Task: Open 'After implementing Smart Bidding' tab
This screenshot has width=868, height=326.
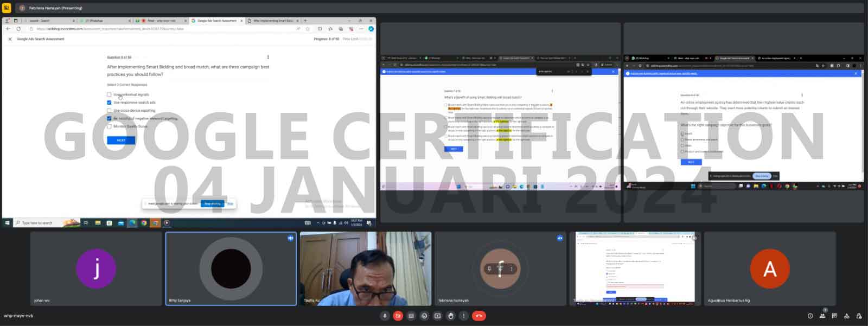Action: pos(273,21)
